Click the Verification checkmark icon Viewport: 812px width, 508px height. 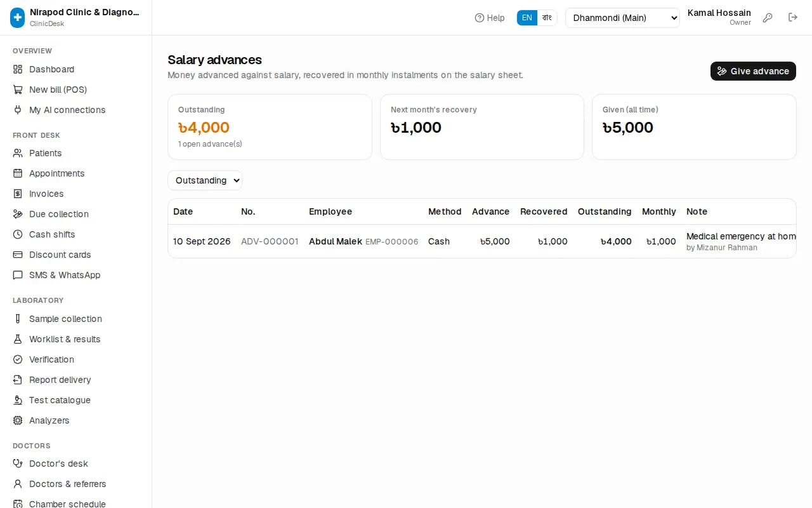18,359
